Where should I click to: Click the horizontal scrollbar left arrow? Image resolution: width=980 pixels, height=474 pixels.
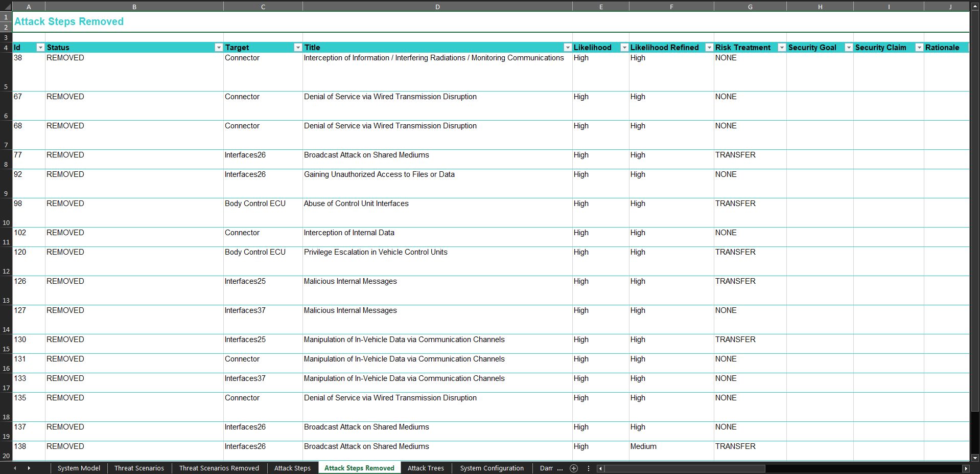pyautogui.click(x=600, y=468)
